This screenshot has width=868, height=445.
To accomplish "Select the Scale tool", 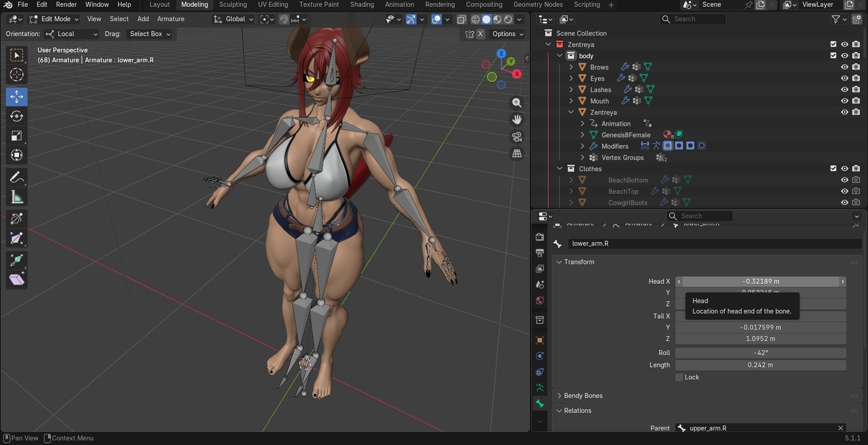I will click(x=17, y=136).
